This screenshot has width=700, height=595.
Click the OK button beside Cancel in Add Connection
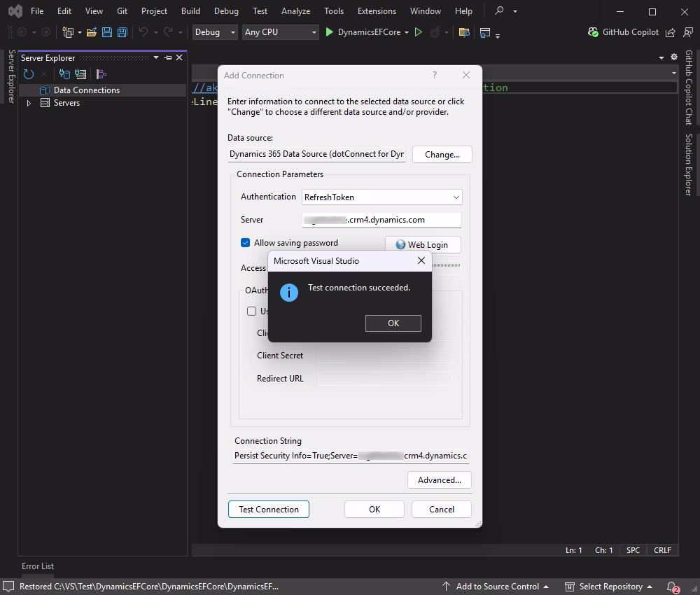pos(374,510)
